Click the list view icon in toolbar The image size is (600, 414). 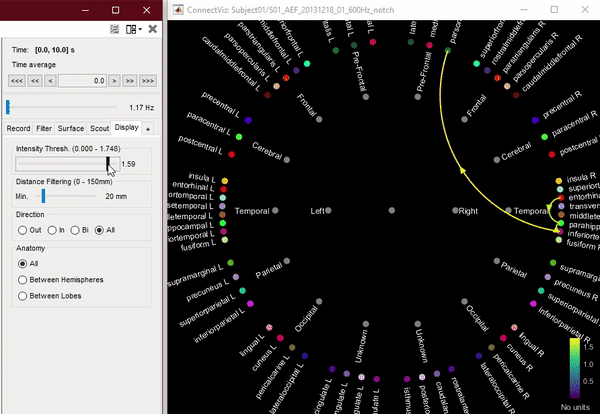(114, 29)
